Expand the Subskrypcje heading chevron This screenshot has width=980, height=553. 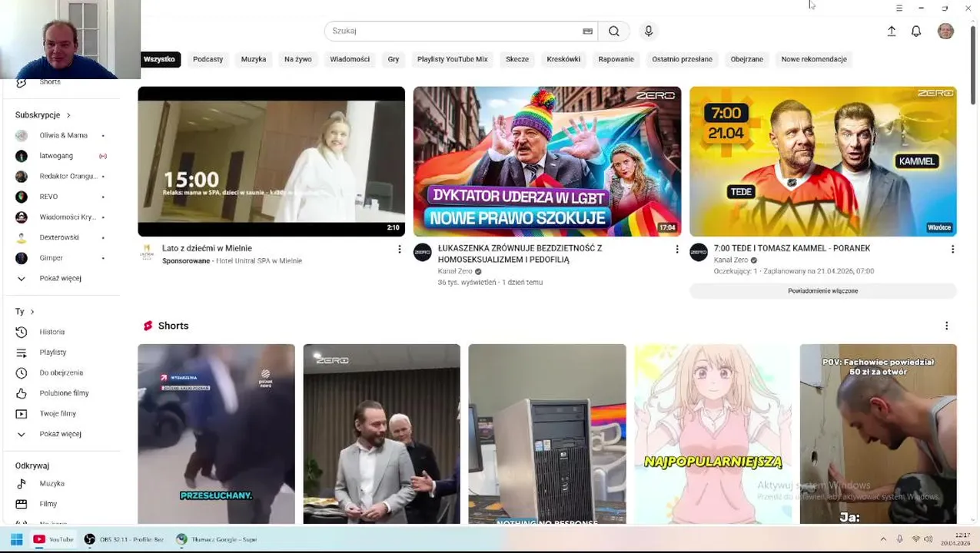point(68,115)
